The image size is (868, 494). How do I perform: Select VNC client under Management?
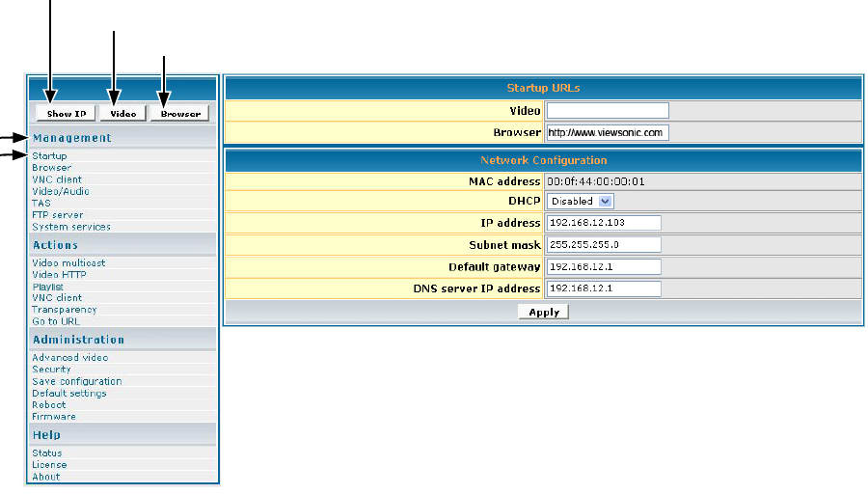click(x=57, y=179)
